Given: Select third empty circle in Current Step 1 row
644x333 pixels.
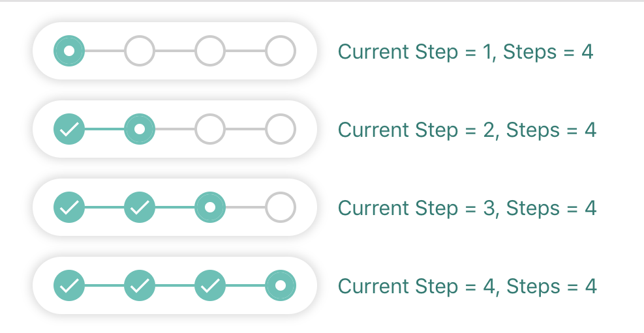Looking at the screenshot, I should click(210, 51).
